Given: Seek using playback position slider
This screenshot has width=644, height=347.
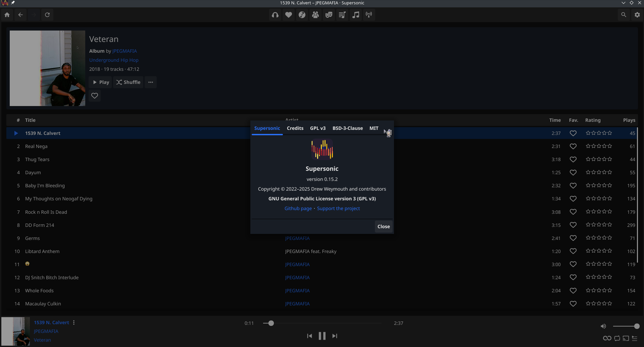Looking at the screenshot, I should 322,323.
